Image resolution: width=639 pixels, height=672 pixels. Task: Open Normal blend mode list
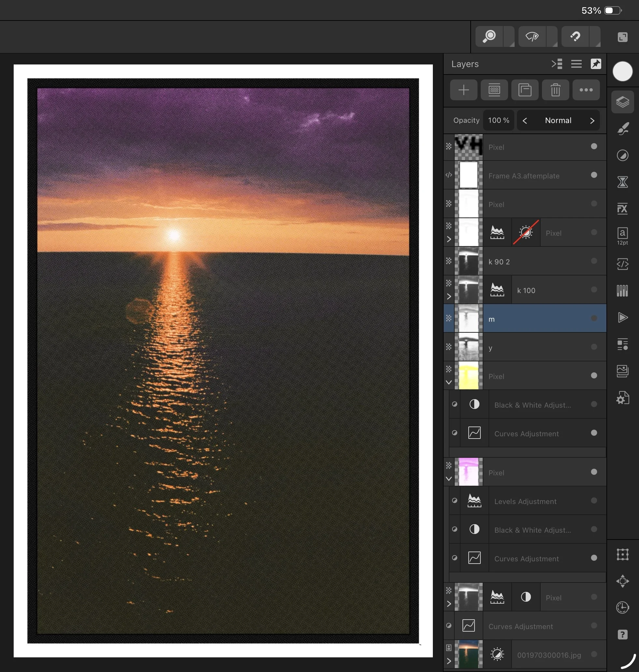(558, 120)
